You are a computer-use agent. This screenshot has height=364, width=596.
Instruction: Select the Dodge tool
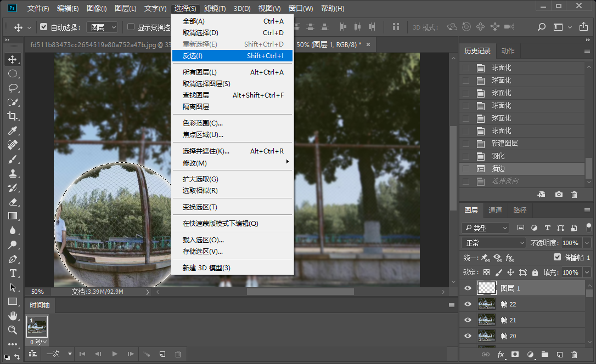coord(13,244)
